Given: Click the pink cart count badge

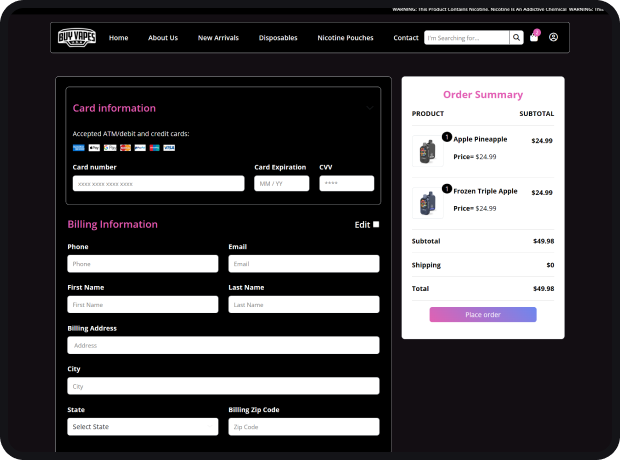Looking at the screenshot, I should point(537,32).
